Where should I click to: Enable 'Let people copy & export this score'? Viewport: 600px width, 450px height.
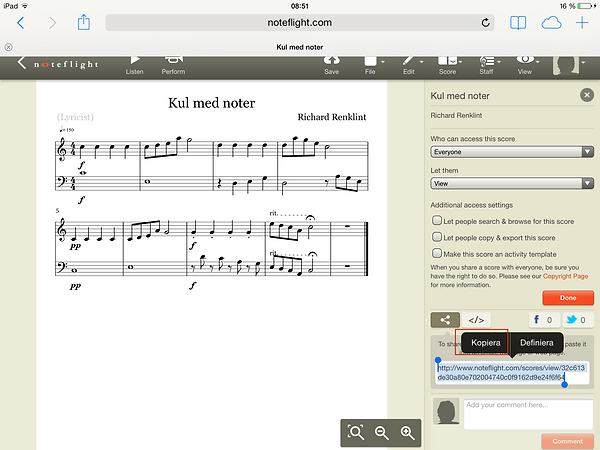click(x=437, y=237)
